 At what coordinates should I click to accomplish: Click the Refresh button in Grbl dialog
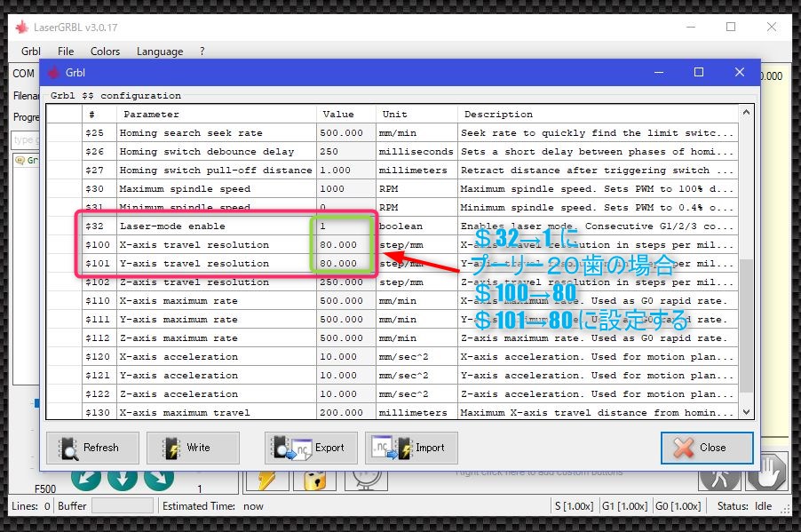pyautogui.click(x=92, y=448)
